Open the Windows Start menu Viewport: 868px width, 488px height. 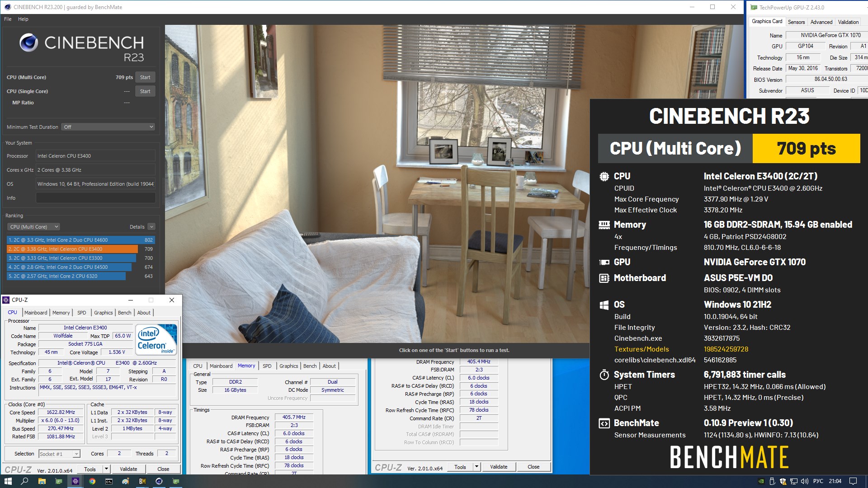pos(8,481)
